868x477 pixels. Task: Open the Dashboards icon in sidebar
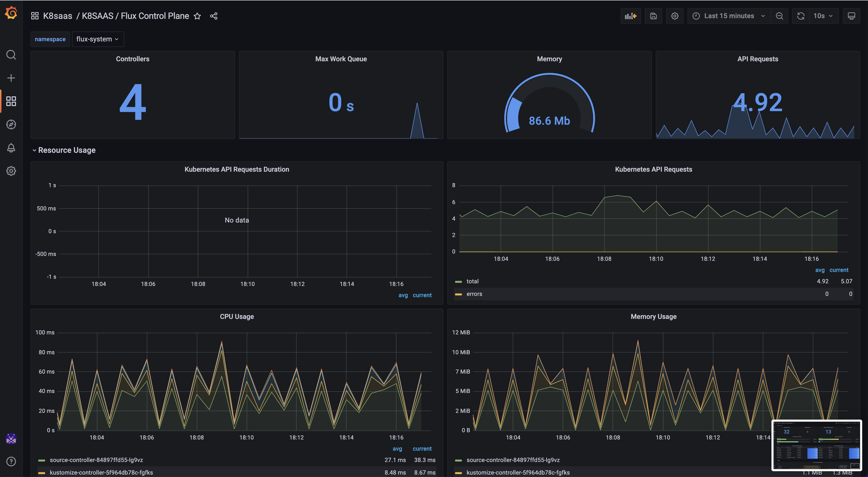(11, 101)
